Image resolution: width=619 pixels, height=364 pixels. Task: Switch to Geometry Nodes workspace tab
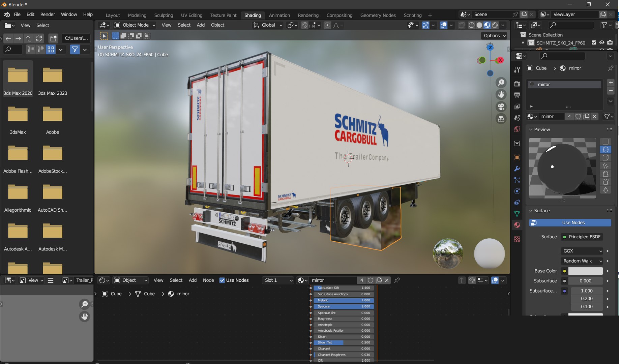coord(378,15)
